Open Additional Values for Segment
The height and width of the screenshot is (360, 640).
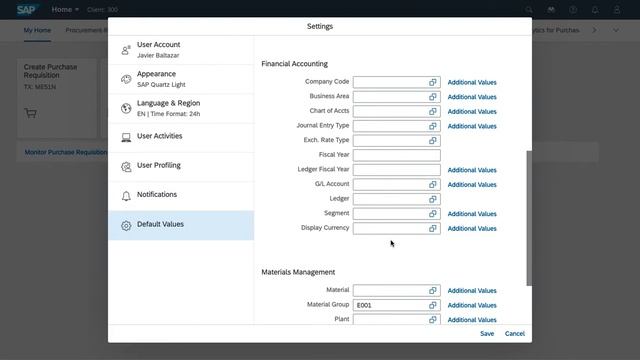472,214
